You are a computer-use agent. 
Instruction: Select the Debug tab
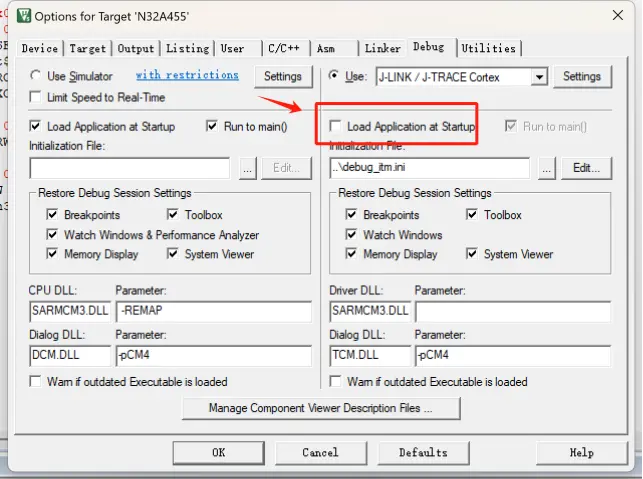click(x=431, y=47)
